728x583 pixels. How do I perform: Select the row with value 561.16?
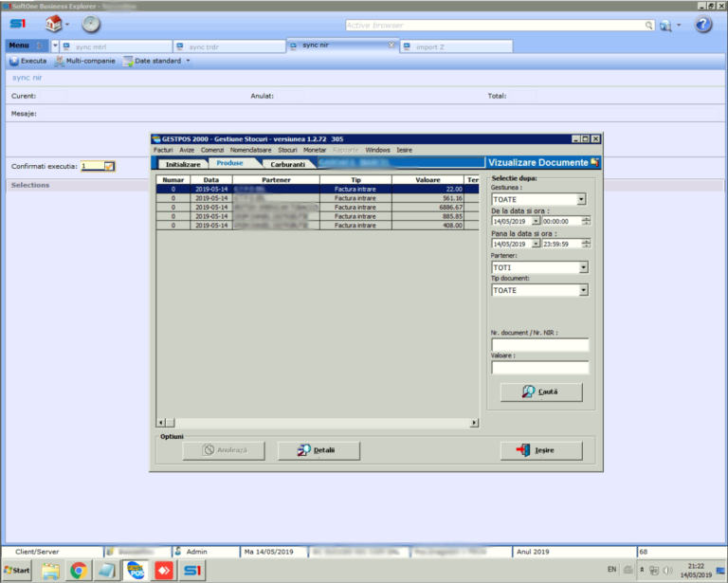pyautogui.click(x=318, y=198)
